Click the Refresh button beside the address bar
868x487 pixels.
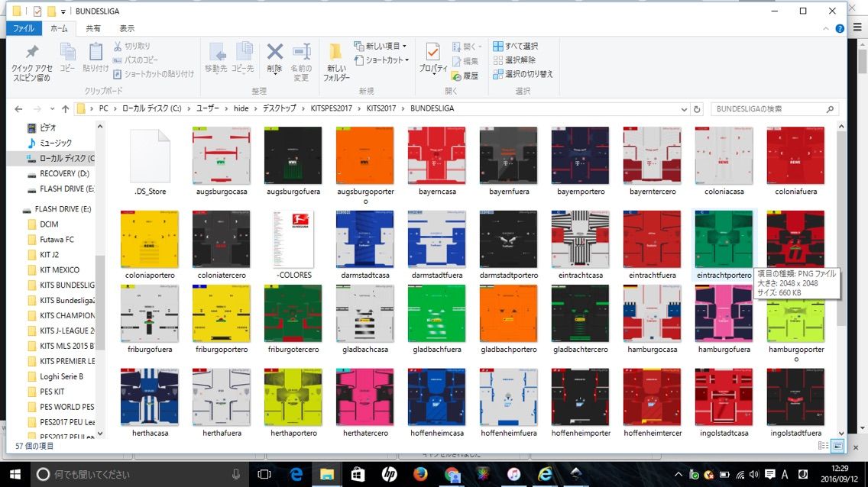pyautogui.click(x=697, y=109)
